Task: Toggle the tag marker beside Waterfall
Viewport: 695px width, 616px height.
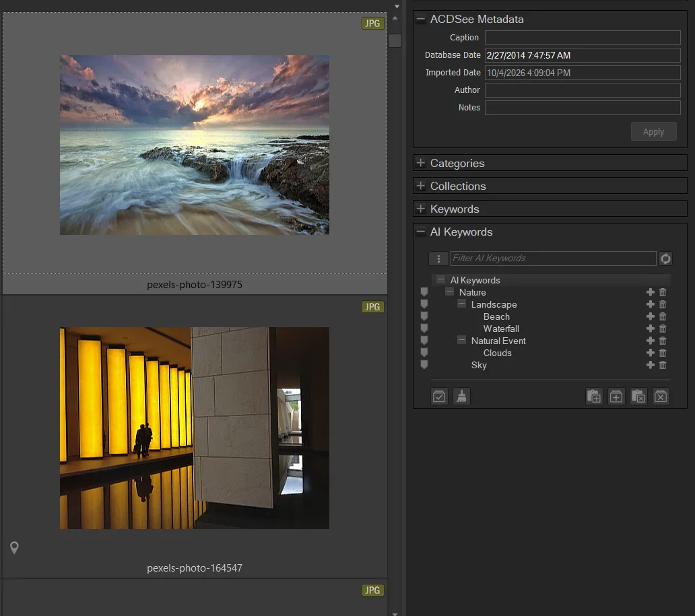Action: [424, 328]
